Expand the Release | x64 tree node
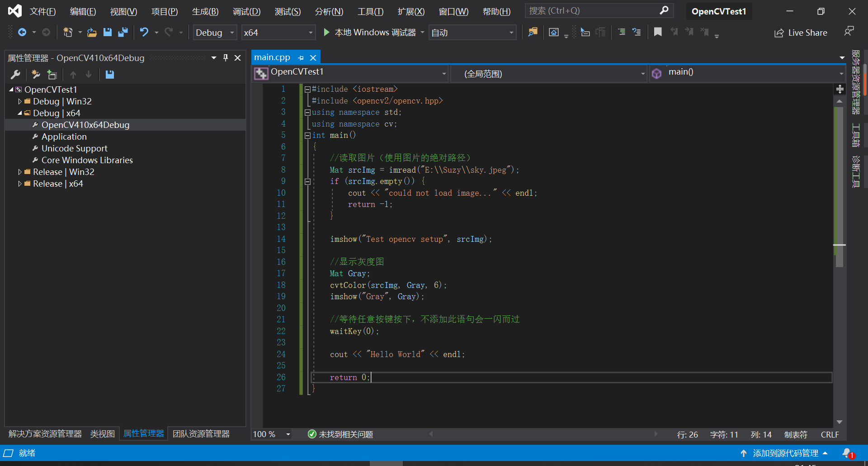Viewport: 868px width, 466px height. tap(20, 184)
